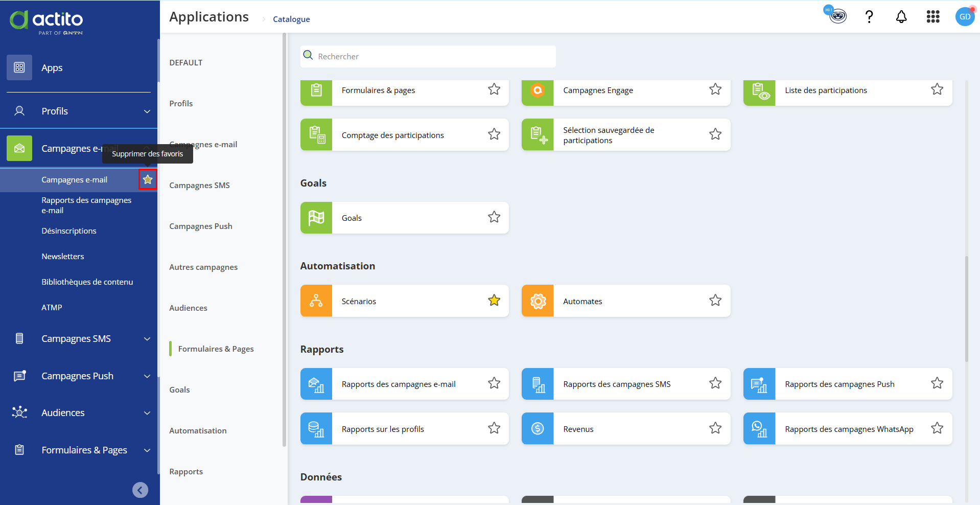Open the Apps grid icon in sidebar

point(19,67)
